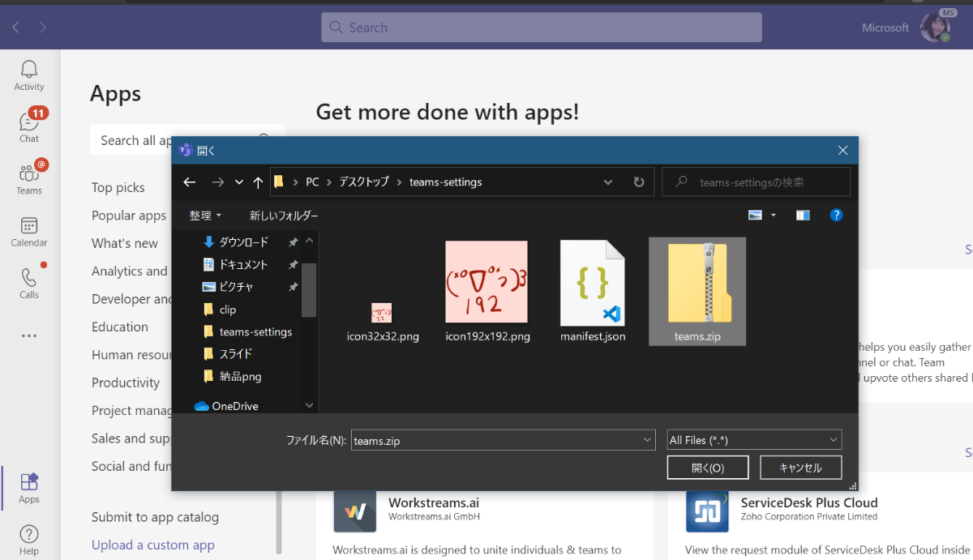Viewport: 973px width, 560px height.
Task: Select icon192x192.png file
Action: [487, 292]
